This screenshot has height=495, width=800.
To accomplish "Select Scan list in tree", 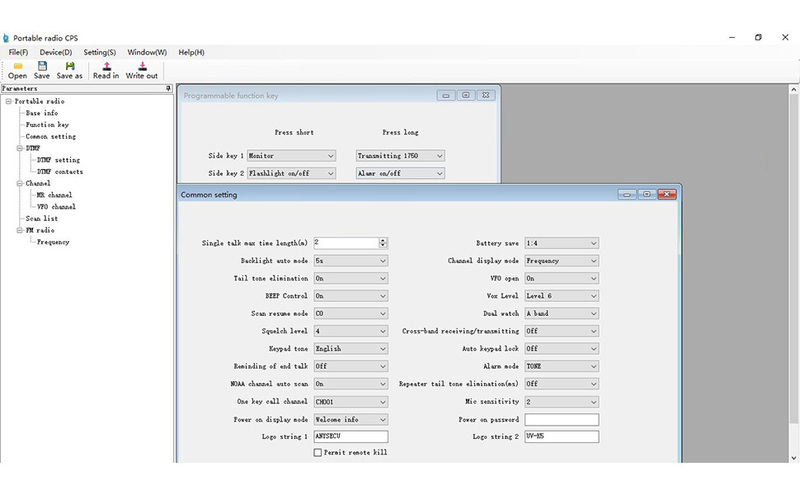I will pyautogui.click(x=42, y=219).
